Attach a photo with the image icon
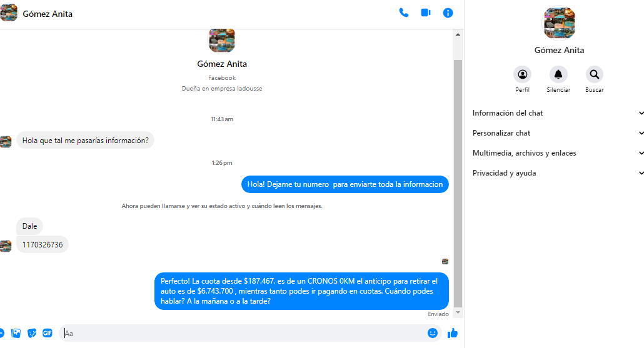Screen dimensions: 644x348 (16, 333)
